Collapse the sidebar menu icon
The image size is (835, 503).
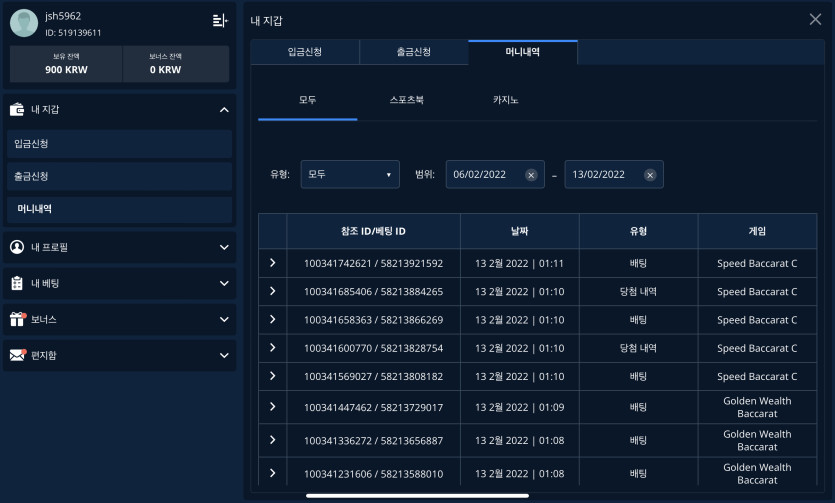[220, 21]
